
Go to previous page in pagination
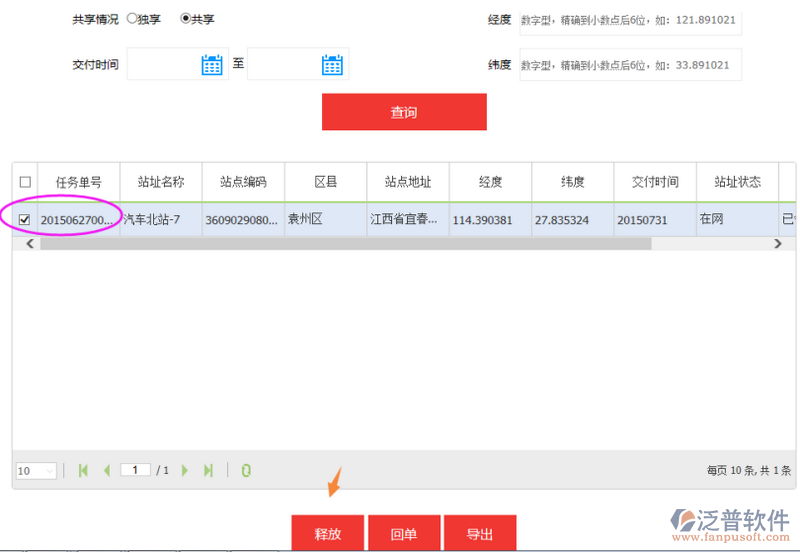tap(106, 470)
